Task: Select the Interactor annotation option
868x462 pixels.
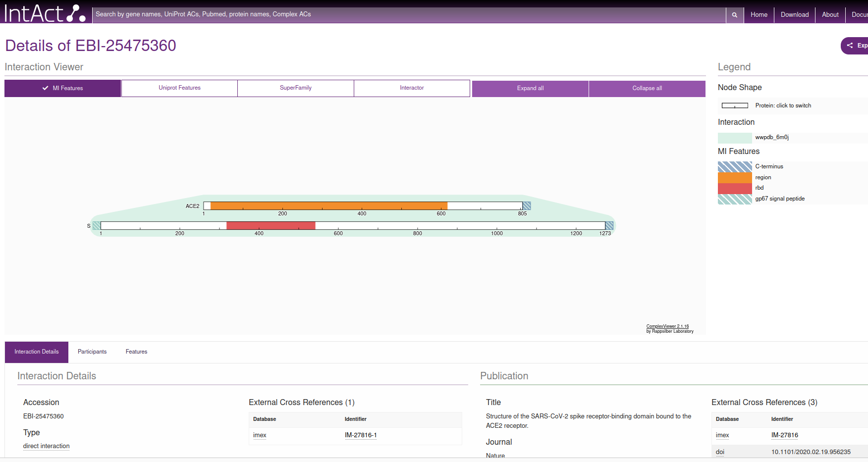Action: pyautogui.click(x=412, y=88)
